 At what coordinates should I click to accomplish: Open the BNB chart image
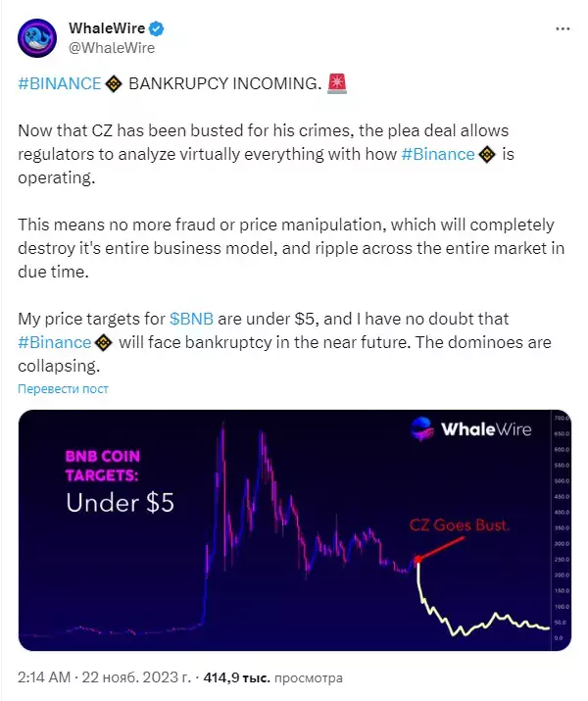(x=295, y=530)
